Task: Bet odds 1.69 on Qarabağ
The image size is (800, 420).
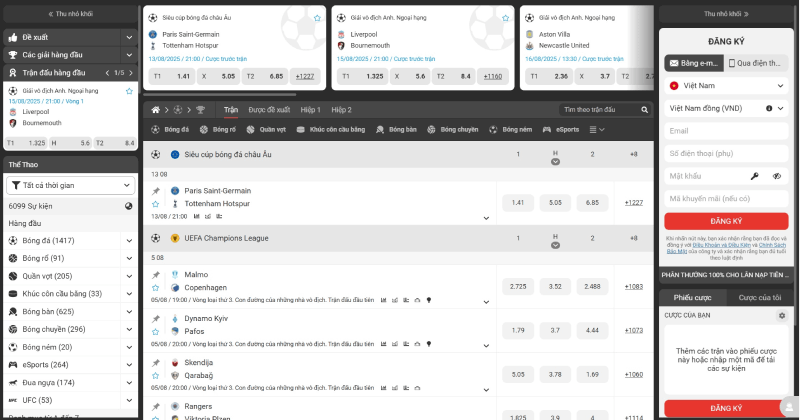Action: (x=592, y=375)
